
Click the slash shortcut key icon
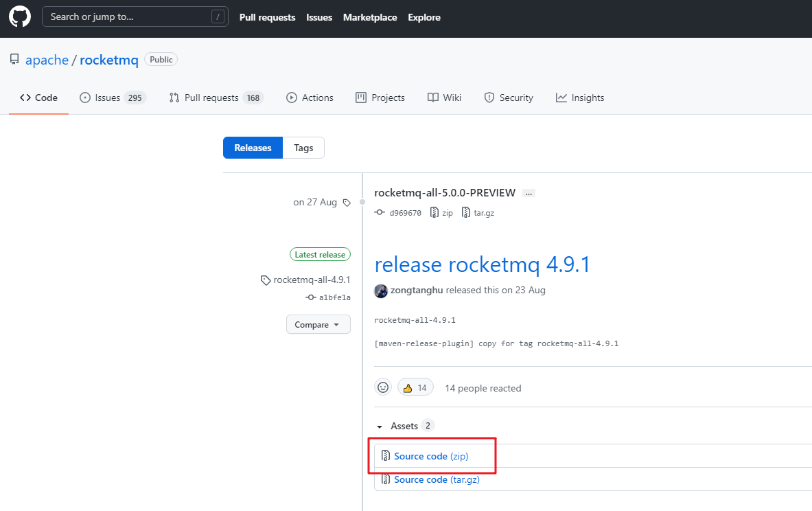(218, 16)
